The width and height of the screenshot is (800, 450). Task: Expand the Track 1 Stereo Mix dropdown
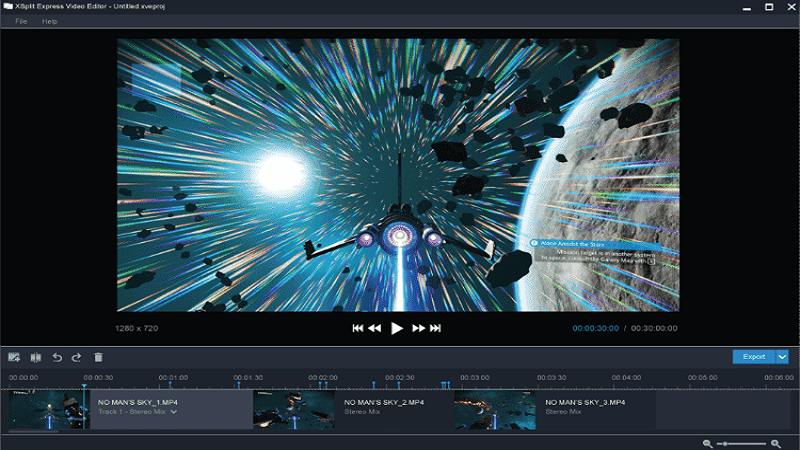pos(174,411)
